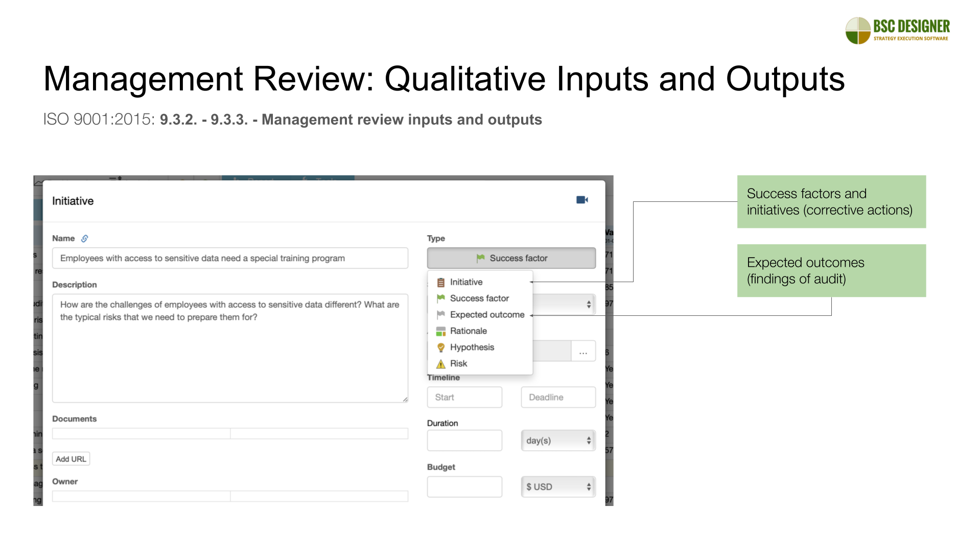Screen dimensions: 980x552
Task: Click the link icon next to Name
Action: (85, 239)
